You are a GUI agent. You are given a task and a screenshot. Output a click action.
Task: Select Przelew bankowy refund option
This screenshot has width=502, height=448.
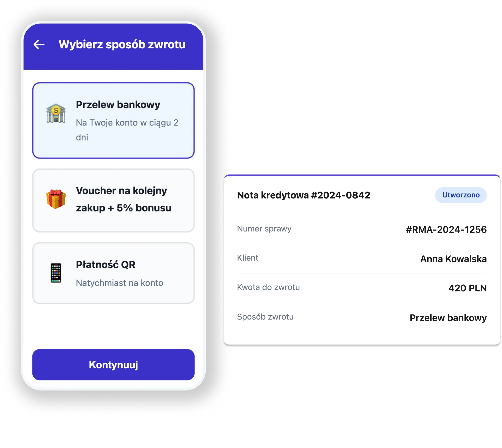113,120
